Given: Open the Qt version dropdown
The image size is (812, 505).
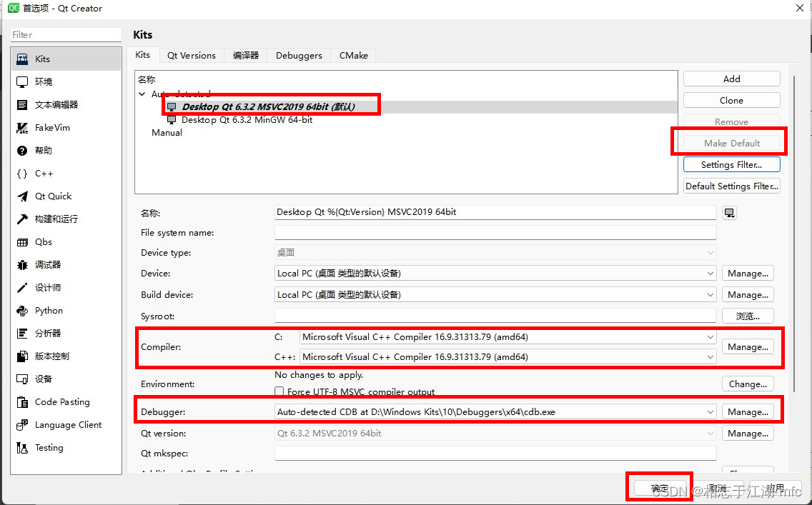Looking at the screenshot, I should coord(495,433).
